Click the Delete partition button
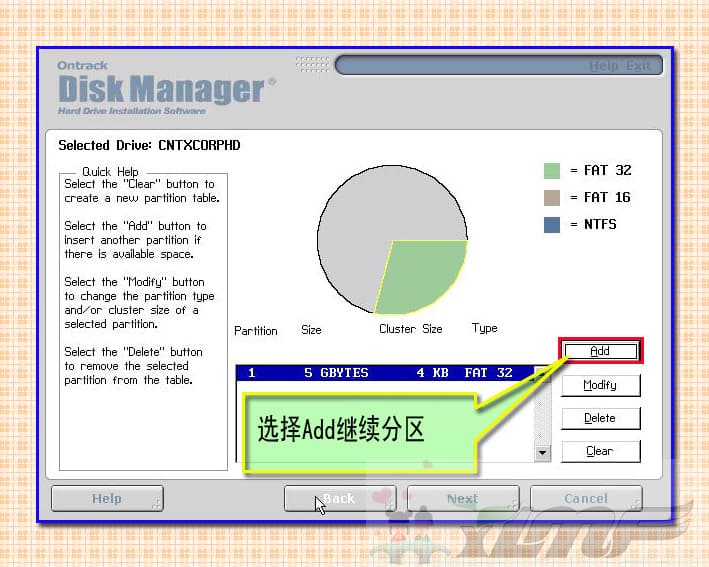Viewport: 709px width, 567px height. coord(600,418)
